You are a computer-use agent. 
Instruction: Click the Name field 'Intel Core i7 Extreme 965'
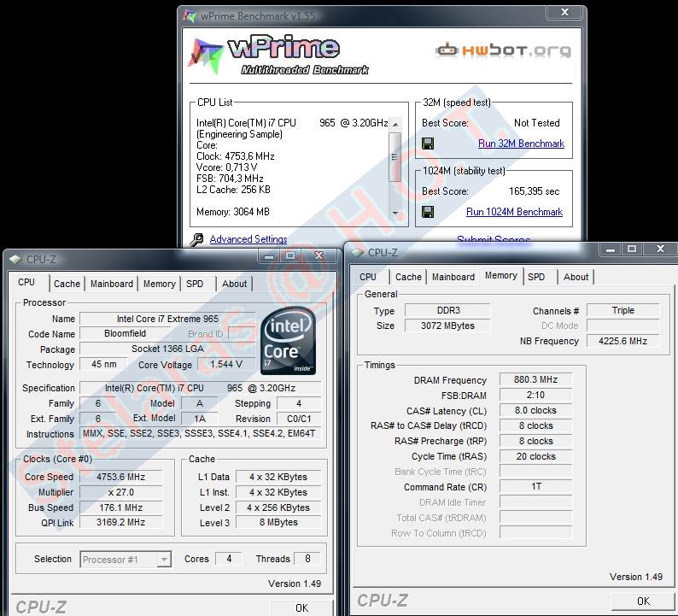167,319
